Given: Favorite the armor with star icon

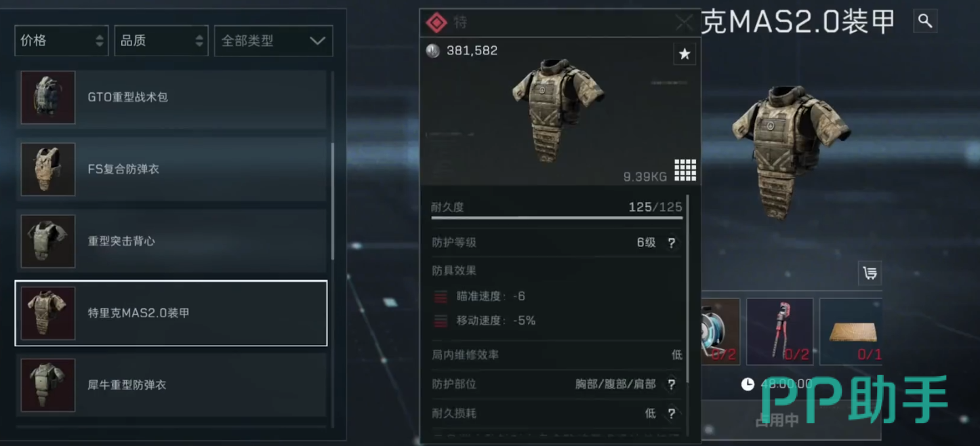Looking at the screenshot, I should click(x=685, y=54).
